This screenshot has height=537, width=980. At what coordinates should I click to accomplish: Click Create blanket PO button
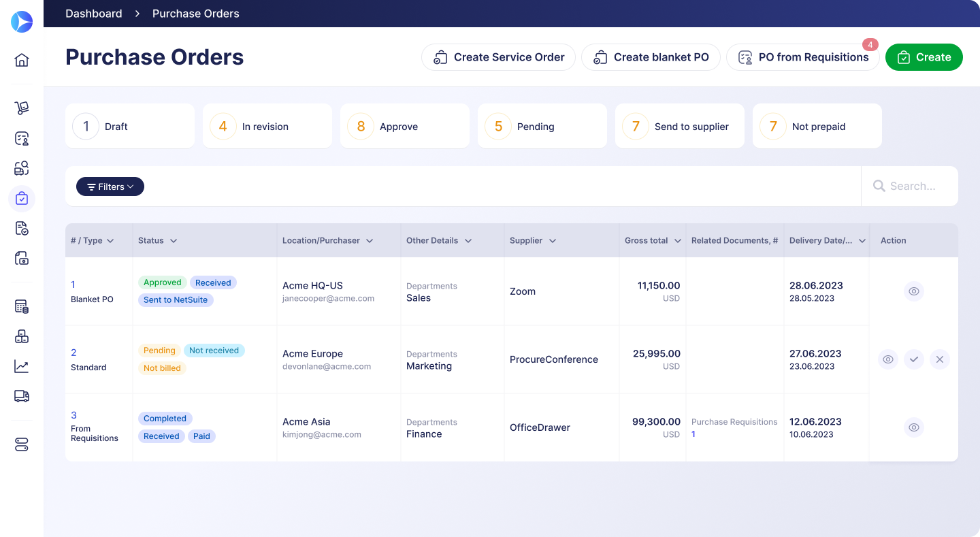[x=651, y=57]
